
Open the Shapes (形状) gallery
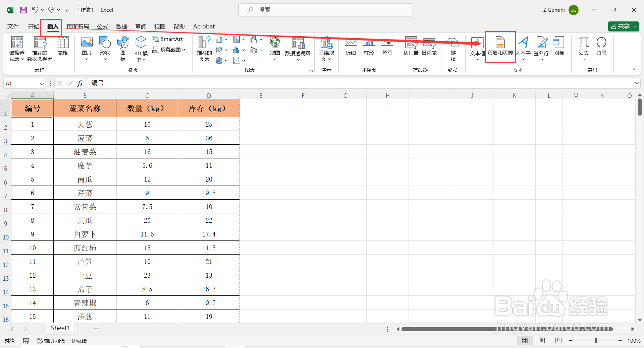tap(105, 49)
